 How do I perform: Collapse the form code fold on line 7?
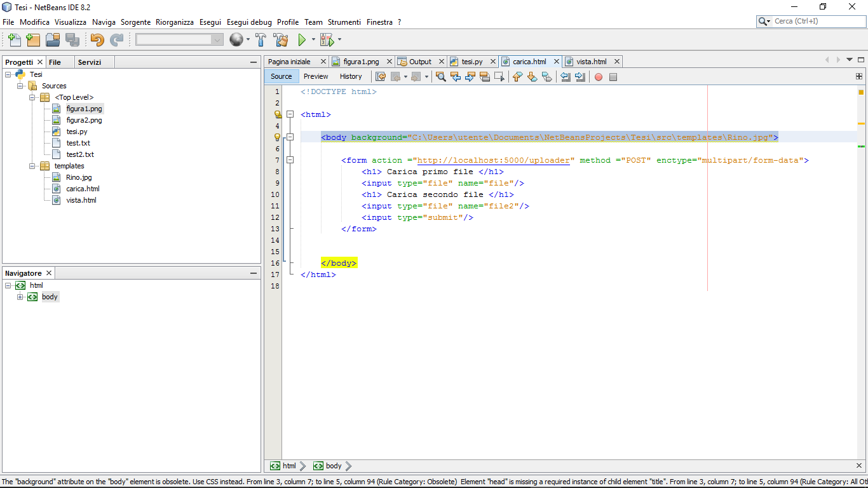point(290,160)
